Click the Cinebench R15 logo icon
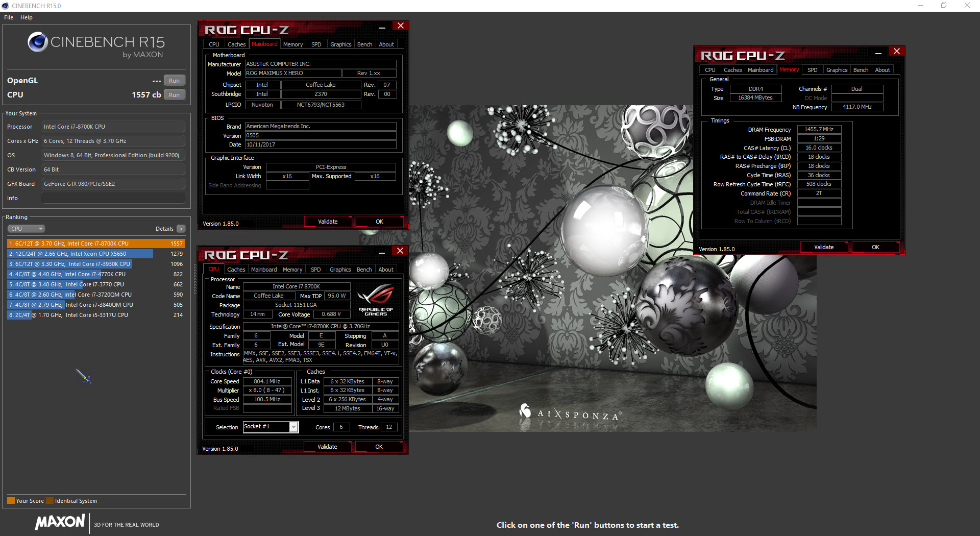Screen dimensions: 980x536 [38, 42]
